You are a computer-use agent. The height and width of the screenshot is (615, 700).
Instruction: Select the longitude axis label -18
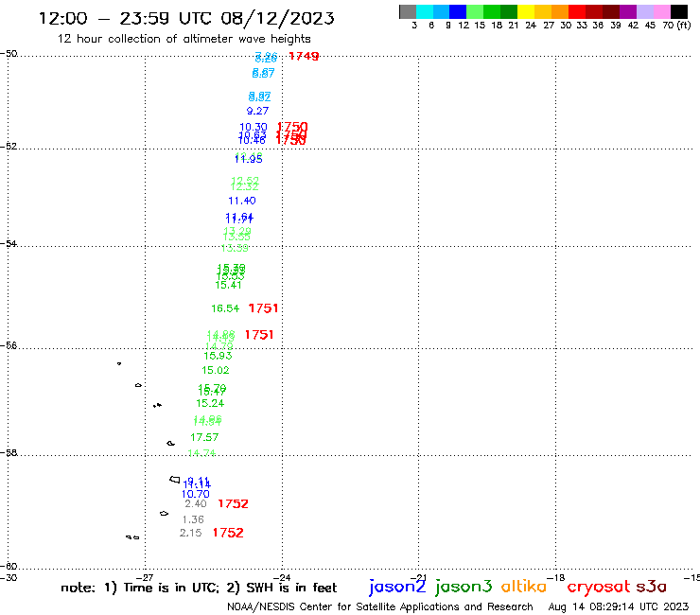tap(556, 577)
